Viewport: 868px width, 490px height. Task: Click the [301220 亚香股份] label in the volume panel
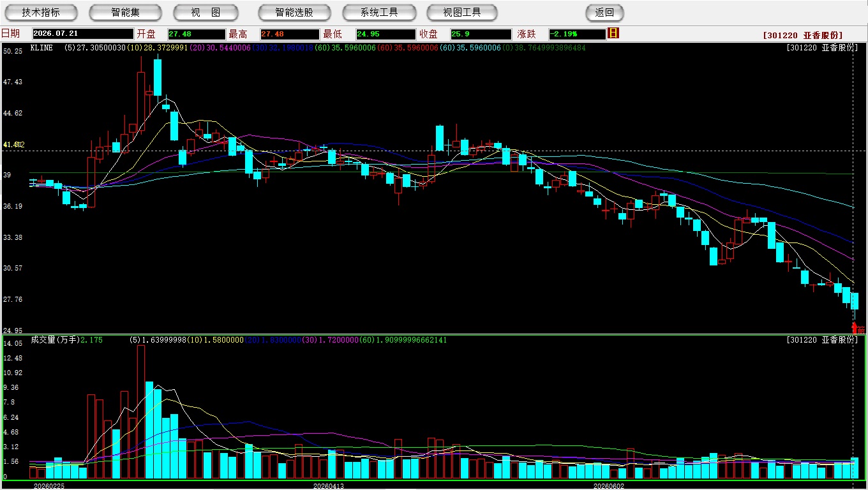point(822,340)
